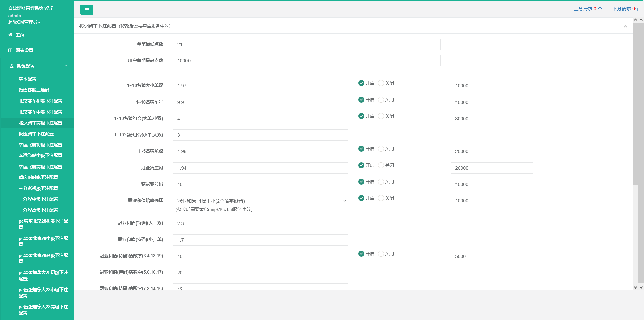Select 关闭 for 猜冠亚号码
This screenshot has height=320, width=644.
click(x=381, y=182)
